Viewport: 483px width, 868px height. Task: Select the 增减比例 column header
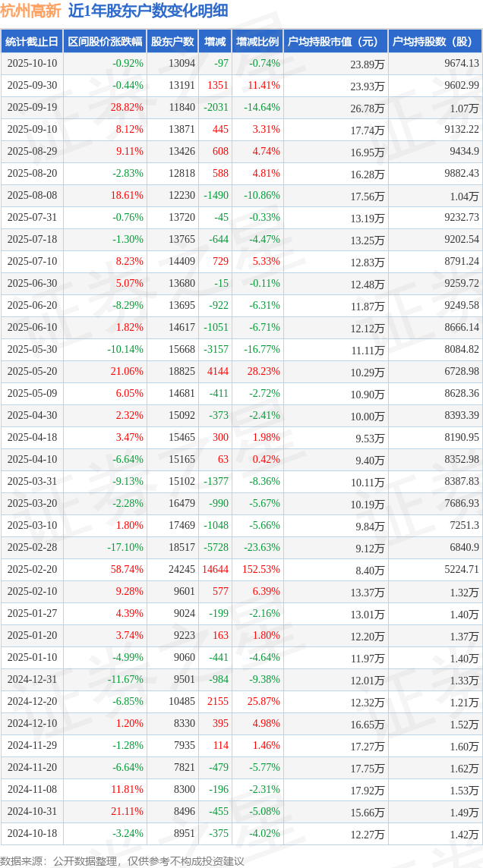tap(257, 42)
